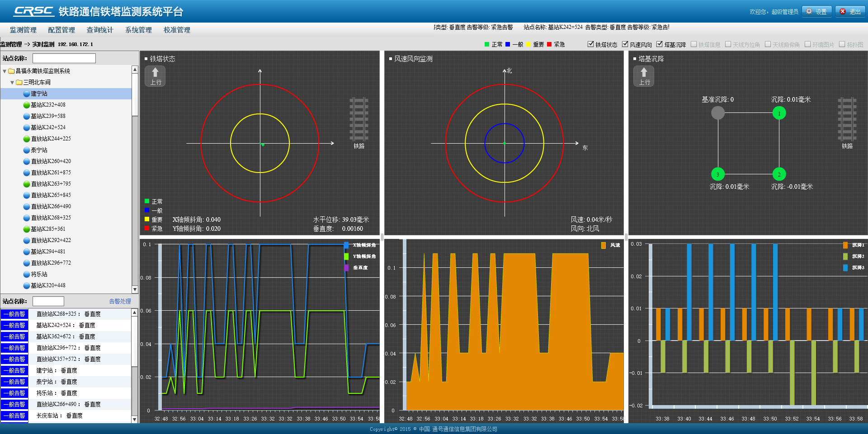This screenshot has height=434, width=868.
Task: Click the railway track icon in 铁塔状态 panel
Action: point(359,119)
